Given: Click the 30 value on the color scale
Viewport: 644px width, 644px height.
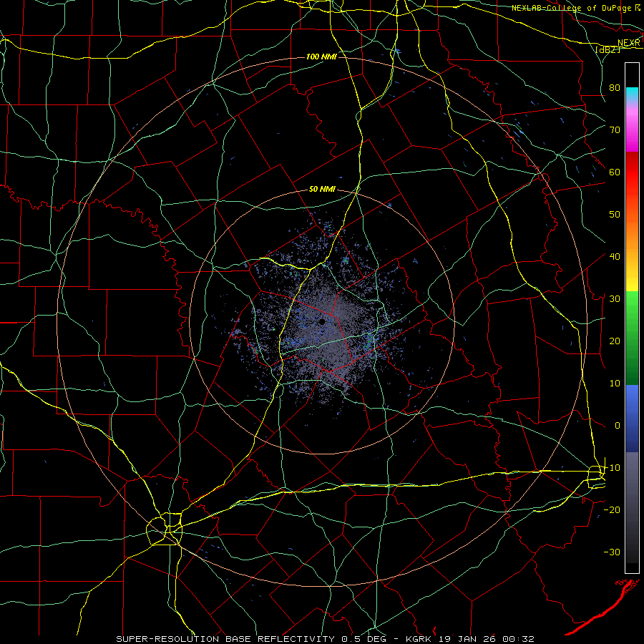Looking at the screenshot, I should pos(615,298).
